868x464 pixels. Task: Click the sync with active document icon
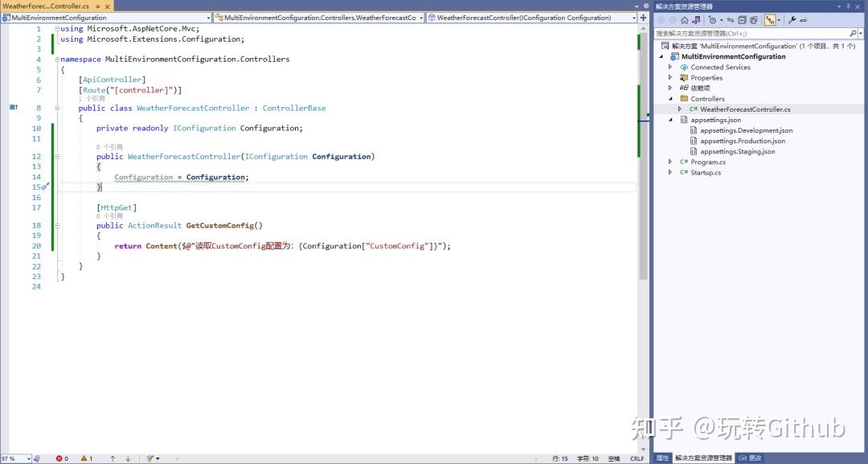pos(730,20)
